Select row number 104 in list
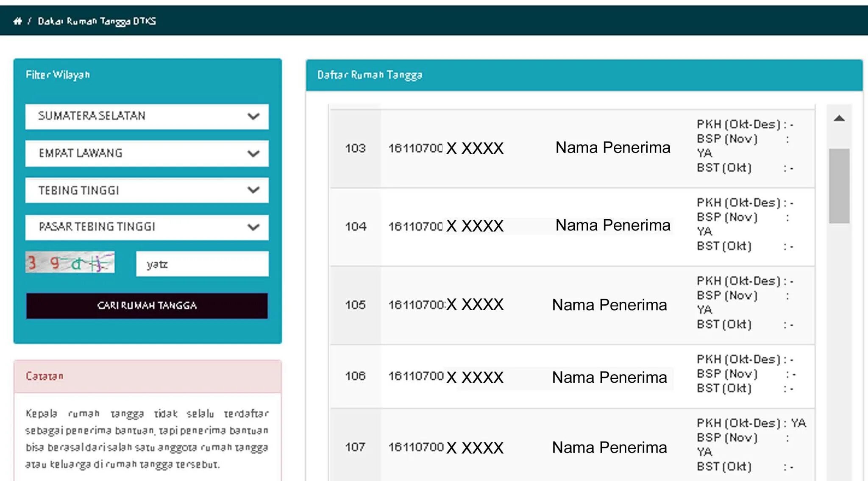868x481 pixels. 355,227
